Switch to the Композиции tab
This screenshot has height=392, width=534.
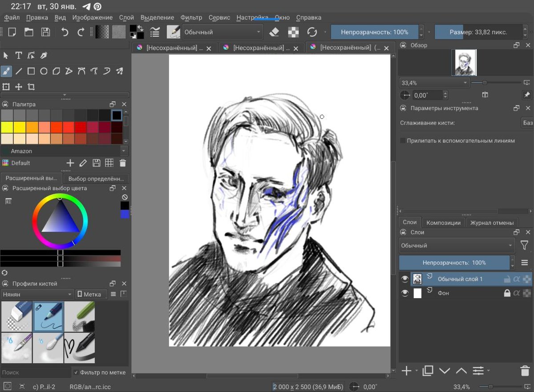tap(443, 222)
